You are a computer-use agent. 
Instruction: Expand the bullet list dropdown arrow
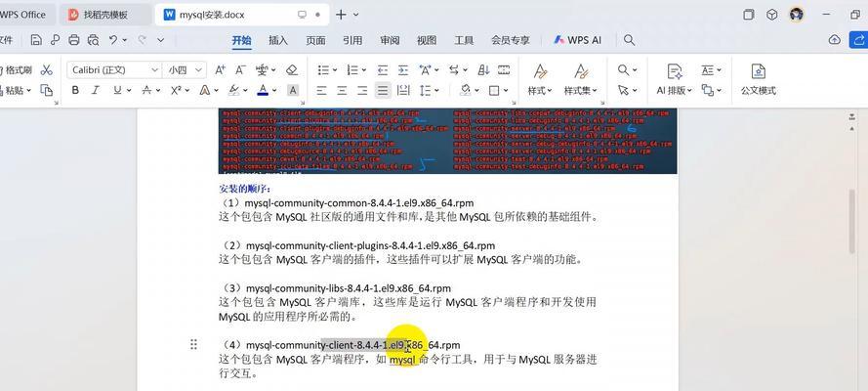[x=336, y=70]
